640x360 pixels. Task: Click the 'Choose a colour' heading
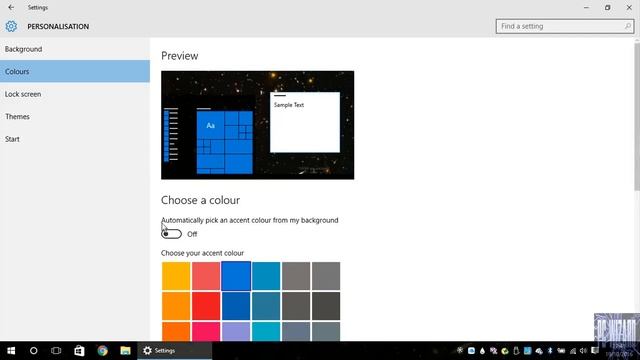click(x=200, y=200)
